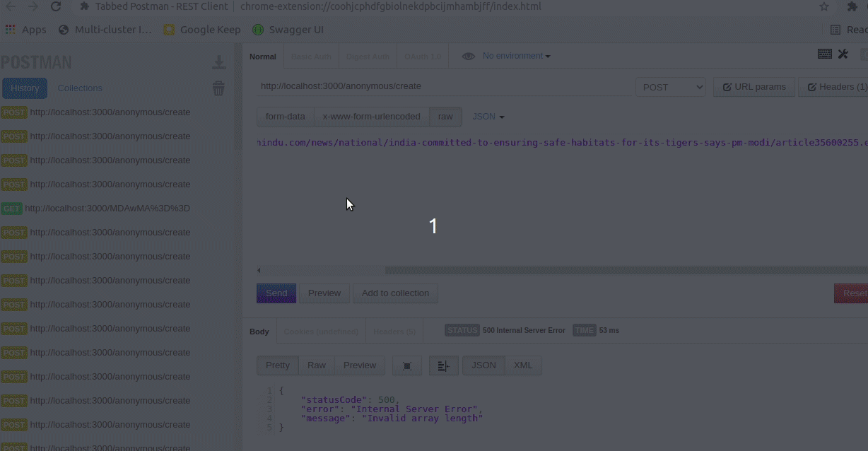This screenshot has height=451, width=868.
Task: Click the Postman logo
Action: (36, 62)
